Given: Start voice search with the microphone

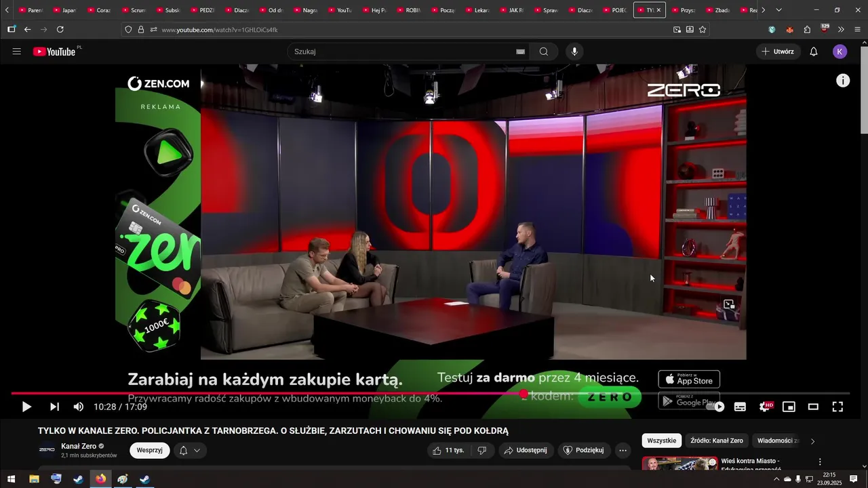Looking at the screenshot, I should (x=574, y=52).
